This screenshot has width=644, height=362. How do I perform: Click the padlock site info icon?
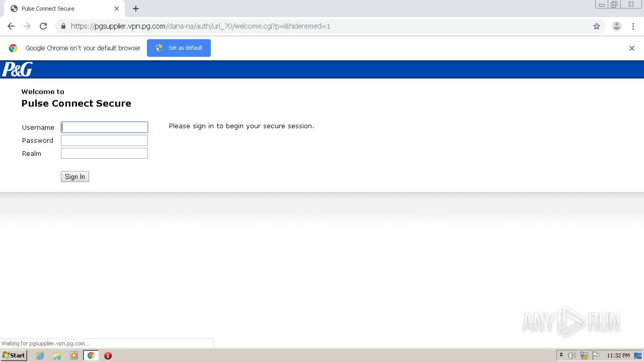pos(63,26)
